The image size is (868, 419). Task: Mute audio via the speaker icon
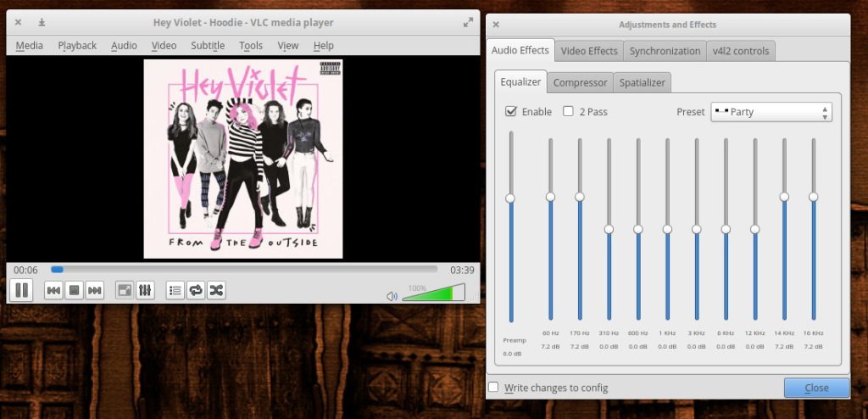(392, 296)
